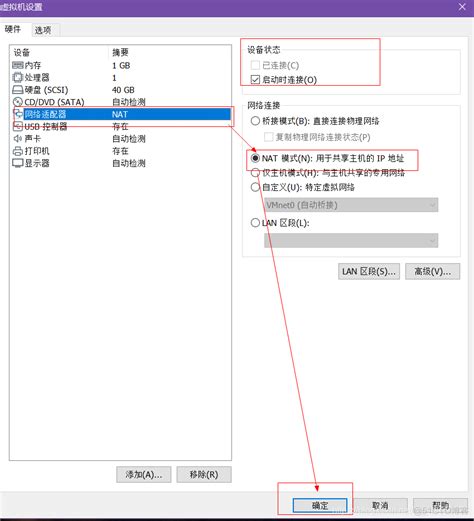
Task: Select the bridged mode (桥接模式) radio button
Action: click(255, 121)
